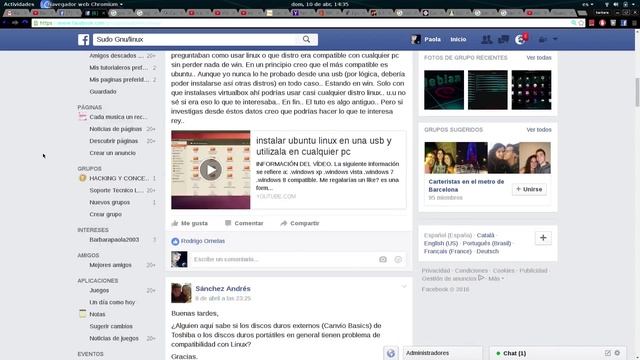
Task: Open post options chevron for Sánchez Andrés
Action: (x=404, y=287)
